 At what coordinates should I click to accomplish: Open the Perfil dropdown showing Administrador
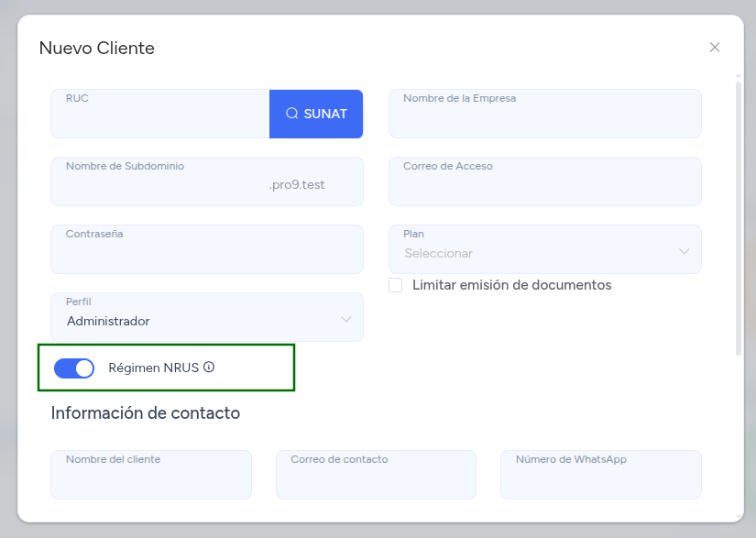click(207, 317)
